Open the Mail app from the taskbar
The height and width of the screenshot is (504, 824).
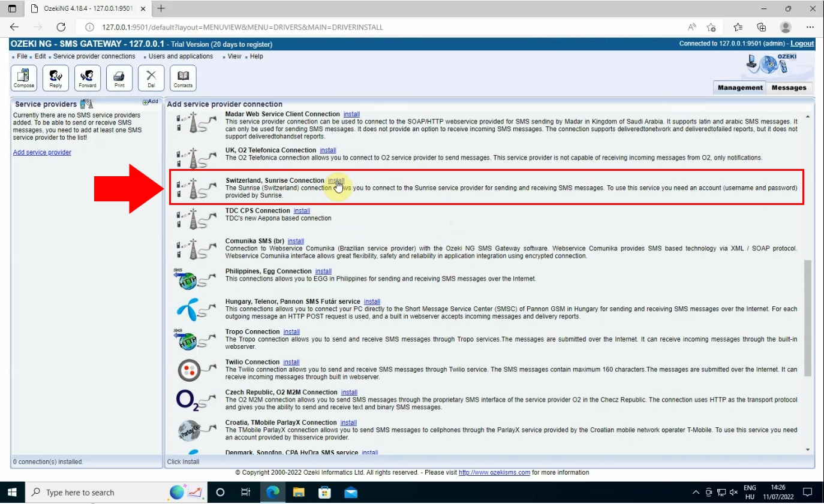pyautogui.click(x=351, y=492)
